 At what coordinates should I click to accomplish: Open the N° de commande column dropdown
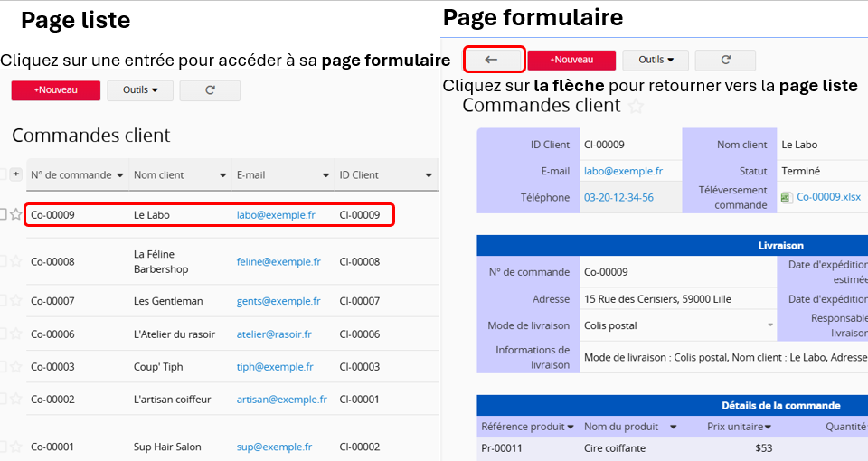[119, 175]
